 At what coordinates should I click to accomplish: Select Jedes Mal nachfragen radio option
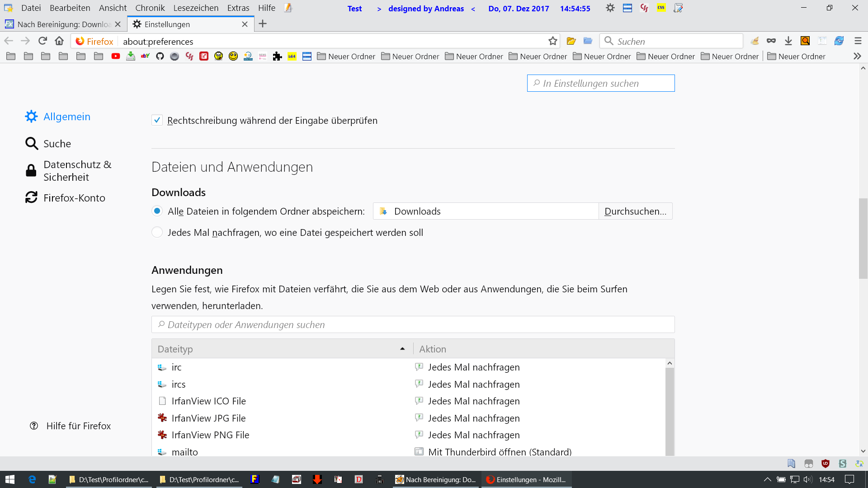[x=157, y=232]
